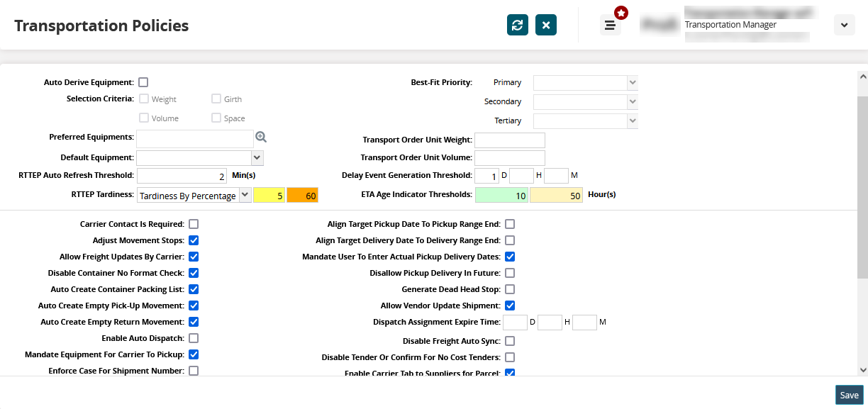The width and height of the screenshot is (868, 409).
Task: Click the green ETA Age threshold 10
Action: 501,195
